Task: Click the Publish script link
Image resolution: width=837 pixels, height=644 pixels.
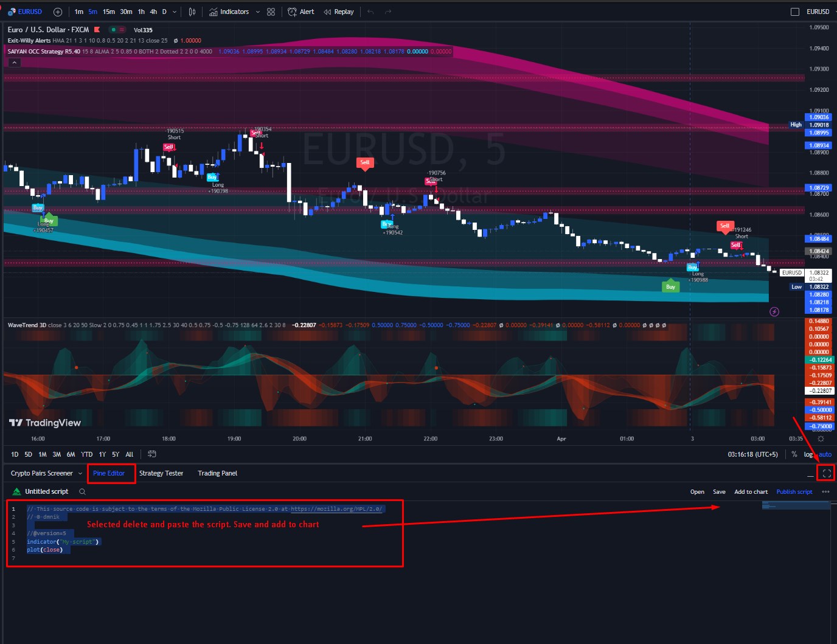Action: point(794,492)
